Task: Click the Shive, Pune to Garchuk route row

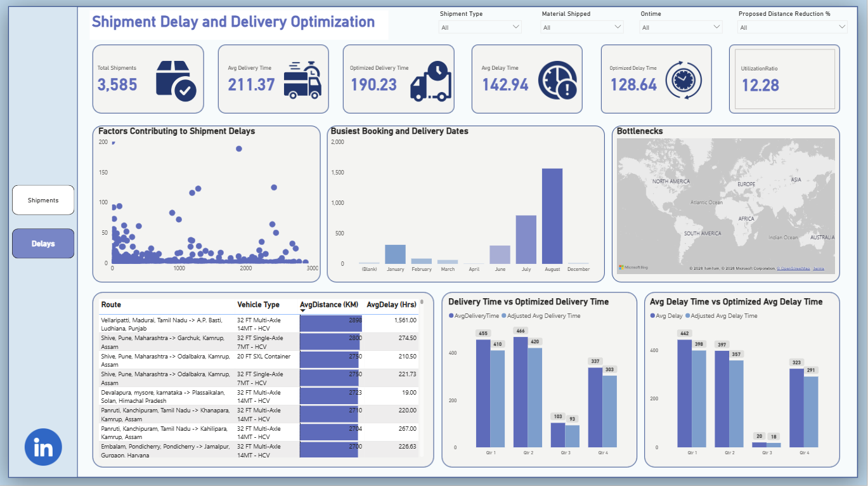Action: (259, 342)
